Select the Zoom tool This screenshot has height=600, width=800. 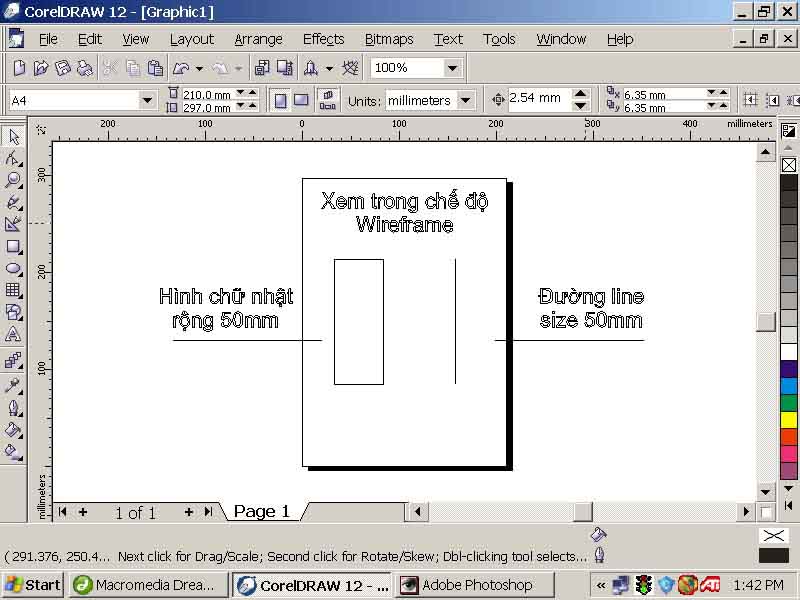click(x=13, y=180)
